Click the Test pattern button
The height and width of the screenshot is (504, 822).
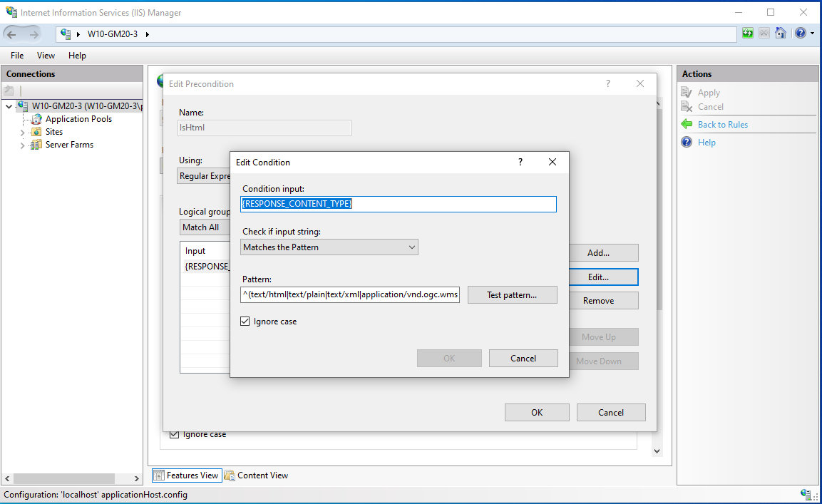512,294
